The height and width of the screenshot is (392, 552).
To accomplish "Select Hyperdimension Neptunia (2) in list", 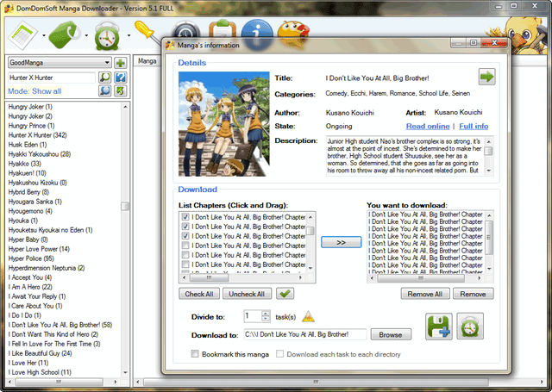I will [x=47, y=268].
